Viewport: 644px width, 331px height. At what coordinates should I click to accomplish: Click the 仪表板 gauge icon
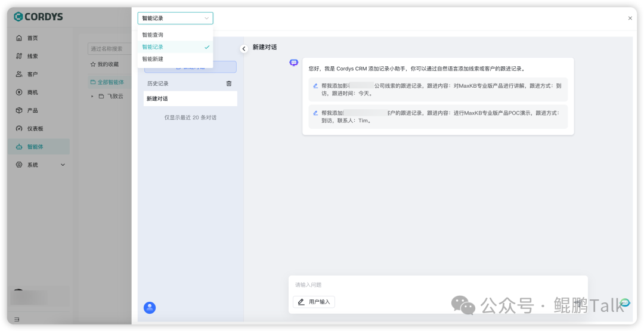click(x=19, y=129)
